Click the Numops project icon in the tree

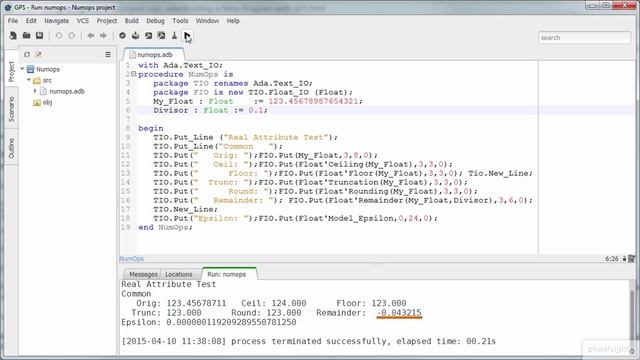[x=30, y=69]
